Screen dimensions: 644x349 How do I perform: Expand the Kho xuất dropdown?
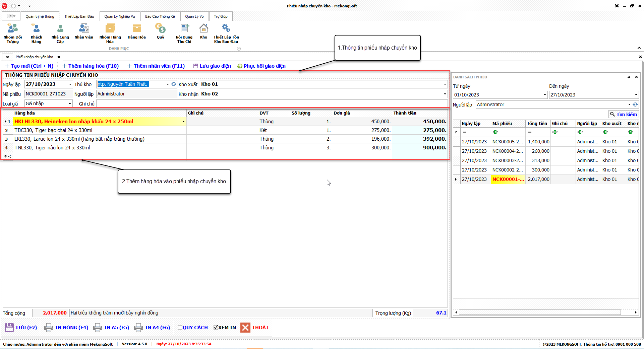click(445, 84)
